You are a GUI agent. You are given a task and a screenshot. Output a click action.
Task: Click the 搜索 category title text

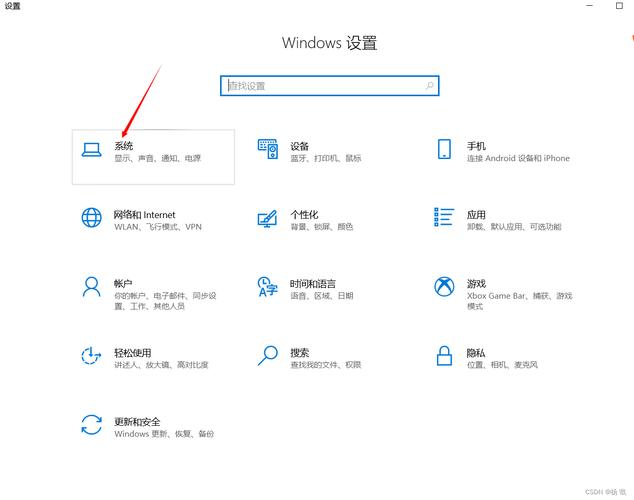click(300, 353)
